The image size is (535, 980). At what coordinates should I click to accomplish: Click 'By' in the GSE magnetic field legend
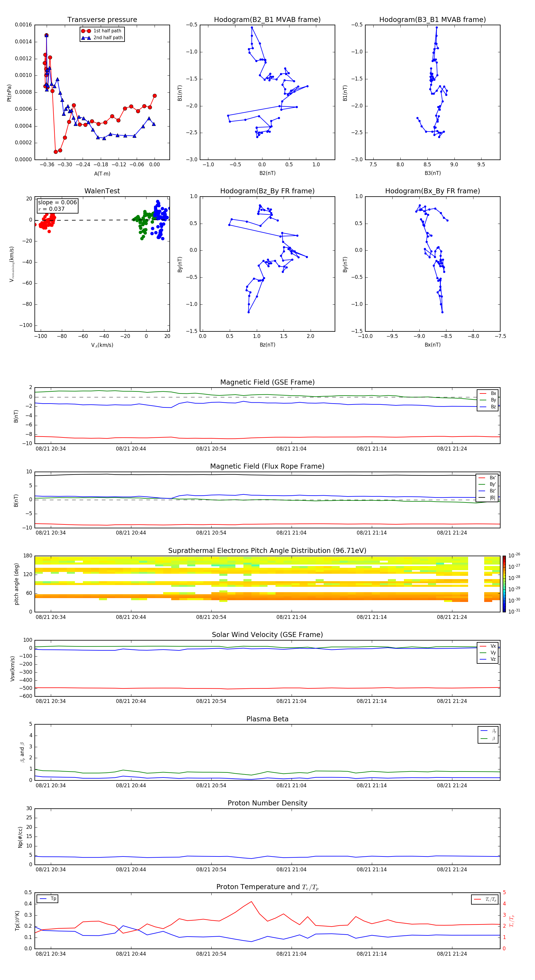click(488, 400)
